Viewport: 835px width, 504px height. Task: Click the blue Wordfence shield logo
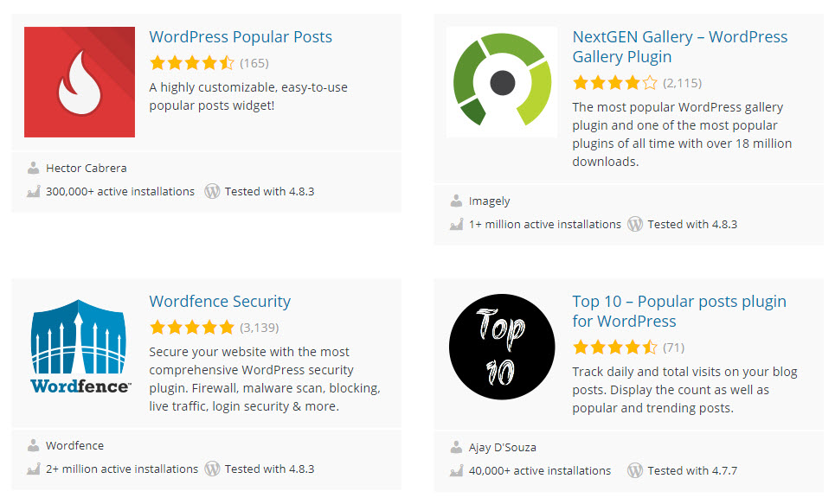click(80, 347)
